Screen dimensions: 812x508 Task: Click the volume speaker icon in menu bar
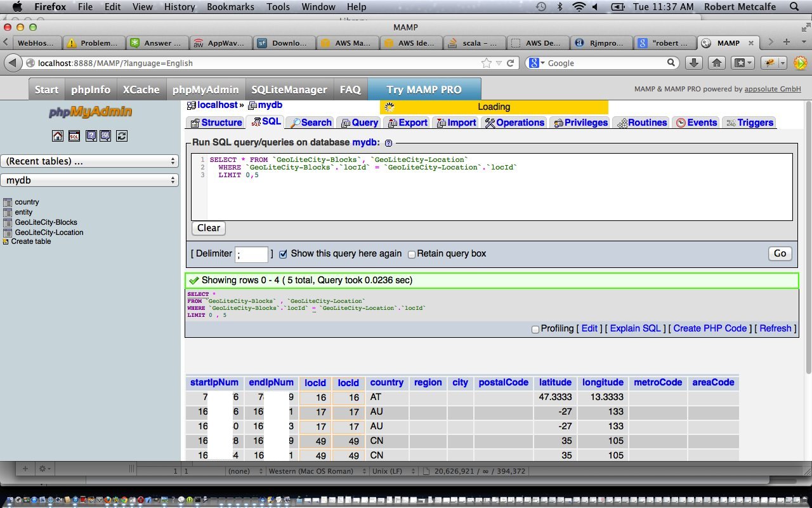pos(596,7)
